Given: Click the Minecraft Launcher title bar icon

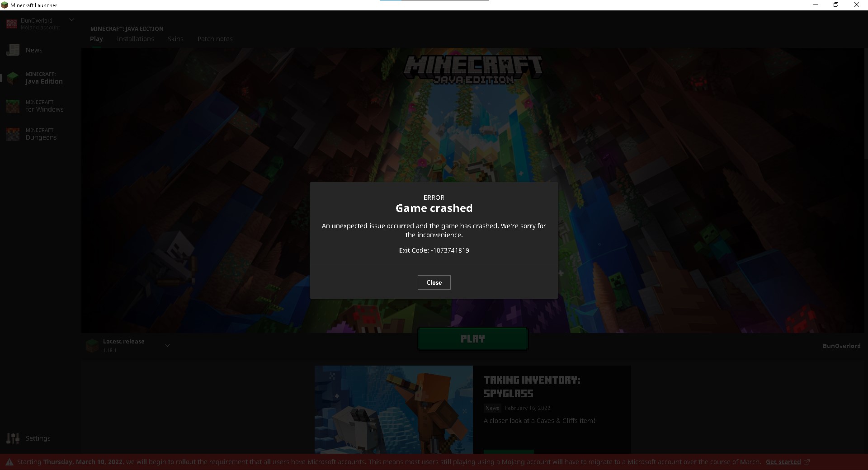Looking at the screenshot, I should coord(5,5).
